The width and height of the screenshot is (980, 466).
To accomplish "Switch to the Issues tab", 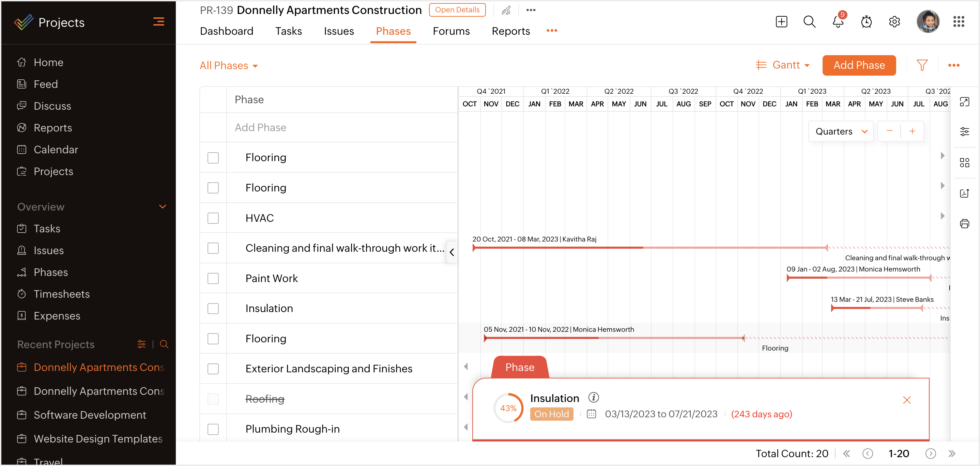I will [339, 31].
